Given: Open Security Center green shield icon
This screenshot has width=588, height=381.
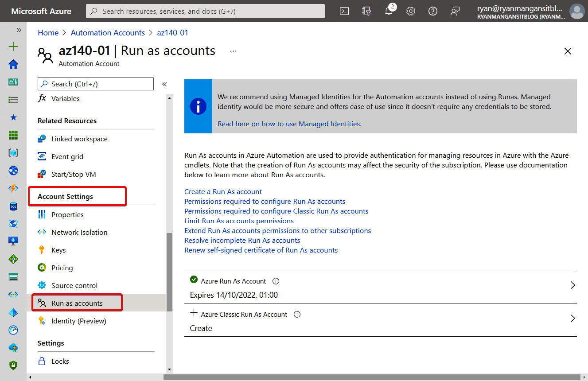Looking at the screenshot, I should (x=13, y=365).
